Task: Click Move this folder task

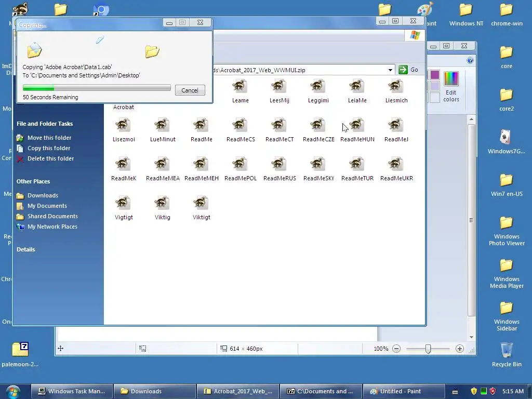Action: (49, 138)
